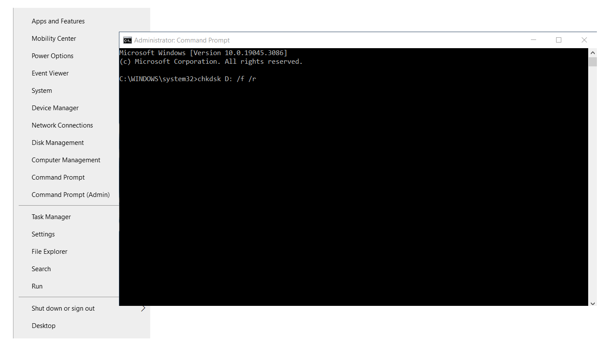Click the console scrollbar down arrow

pyautogui.click(x=593, y=304)
